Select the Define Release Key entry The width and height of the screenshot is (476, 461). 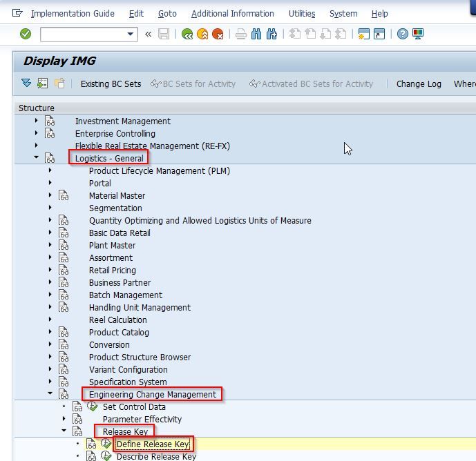pos(153,444)
